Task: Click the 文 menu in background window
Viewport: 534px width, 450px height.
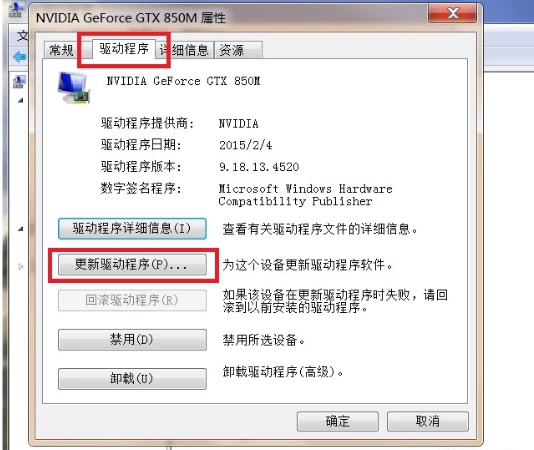Action: [22, 35]
